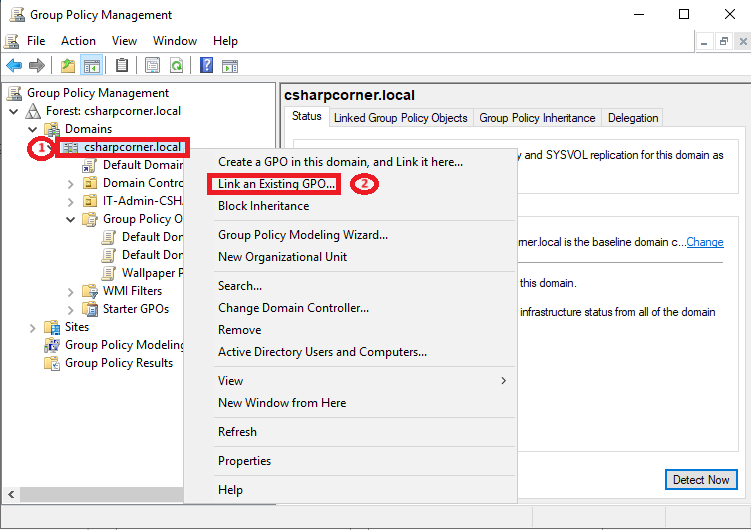Click the MMC icon beside File menu
The width and height of the screenshot is (751, 530).
pos(12,41)
